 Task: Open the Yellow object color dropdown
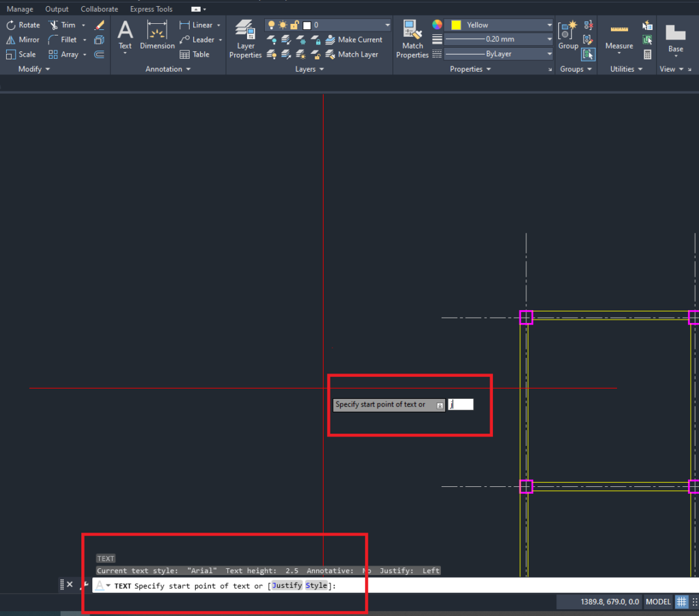point(499,25)
